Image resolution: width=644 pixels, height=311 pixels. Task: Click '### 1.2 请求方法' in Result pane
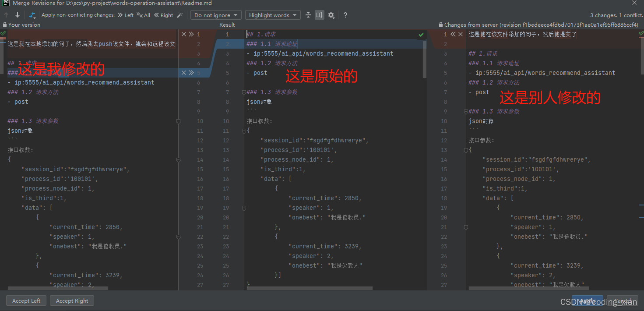coord(272,63)
